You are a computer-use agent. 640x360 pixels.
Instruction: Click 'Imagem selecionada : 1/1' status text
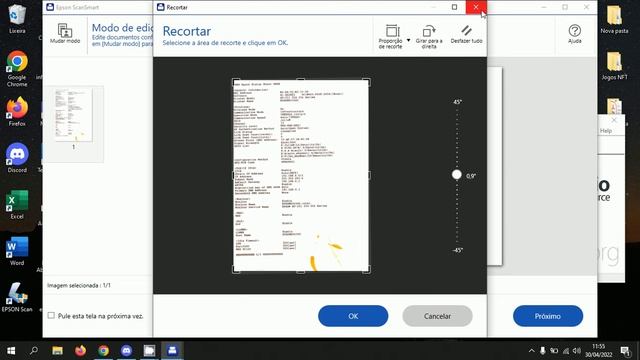click(x=79, y=285)
